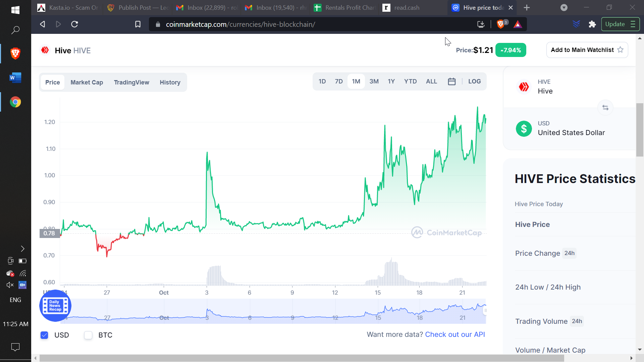Viewport: 644px width, 362px height.
Task: Click the install/download icon in address bar
Action: [481, 24]
